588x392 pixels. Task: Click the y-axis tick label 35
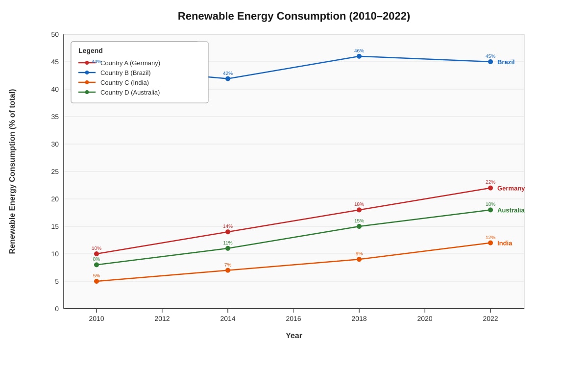click(x=55, y=117)
